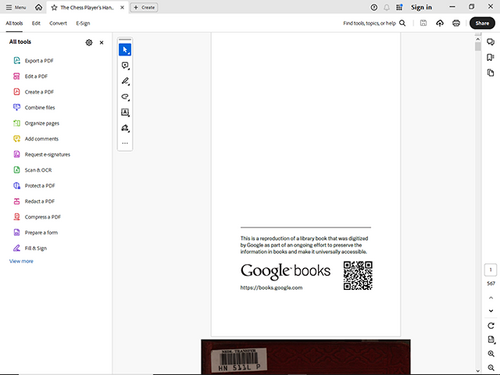This screenshot has width=500, height=375.
Task: Go to next page with down chevron
Action: [491, 311]
